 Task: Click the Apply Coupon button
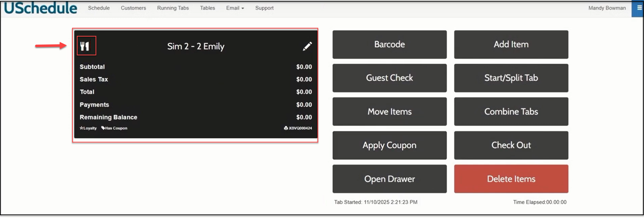389,145
